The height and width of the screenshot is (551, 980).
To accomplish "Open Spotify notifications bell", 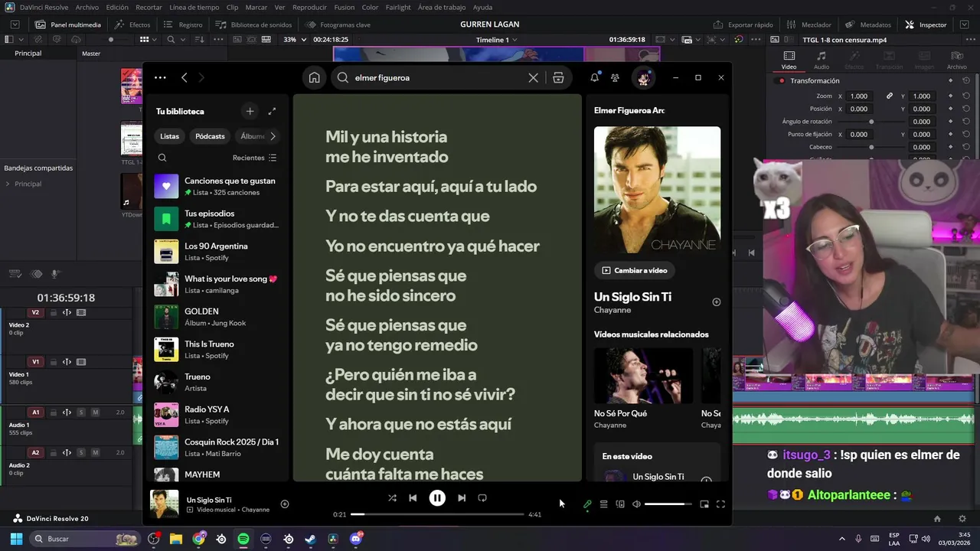I will coord(594,77).
